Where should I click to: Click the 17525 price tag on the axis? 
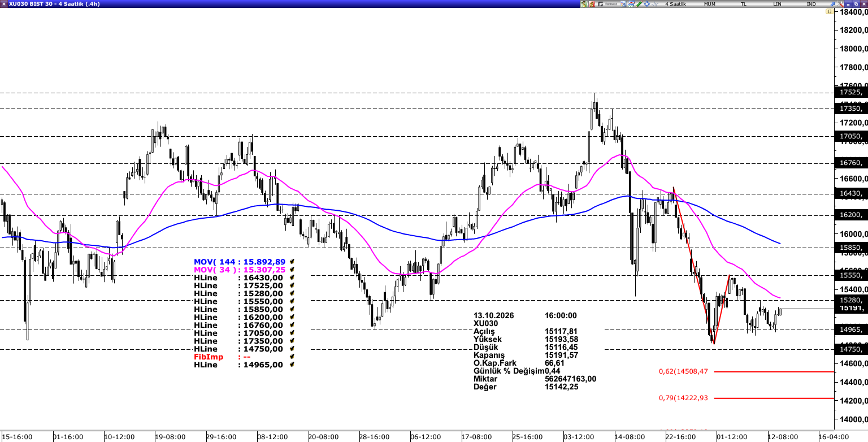850,92
